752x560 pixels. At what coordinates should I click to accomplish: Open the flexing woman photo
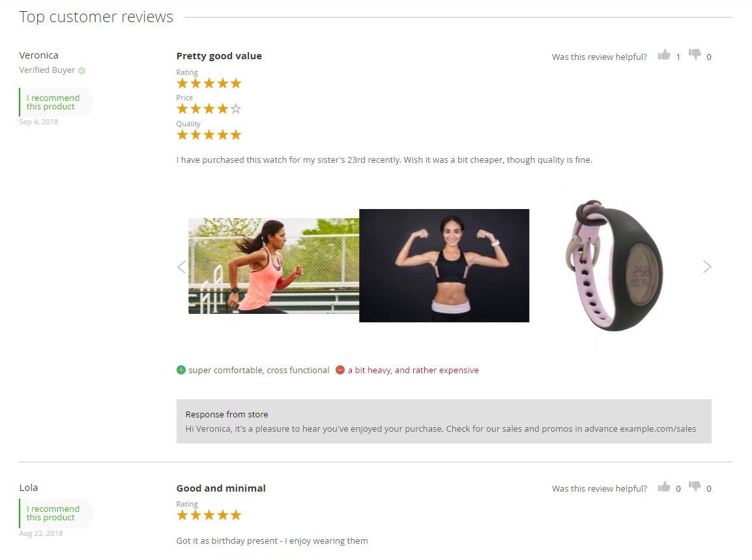pos(444,266)
